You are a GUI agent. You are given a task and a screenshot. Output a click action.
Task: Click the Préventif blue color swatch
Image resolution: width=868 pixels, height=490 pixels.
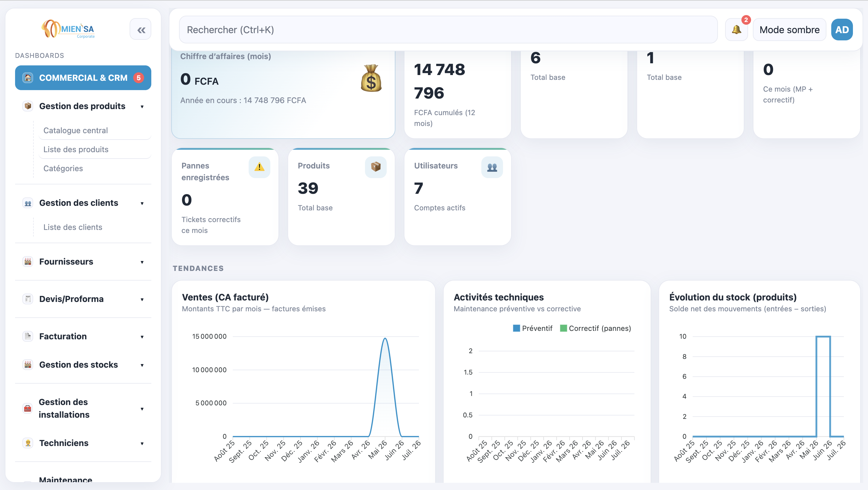(x=516, y=328)
